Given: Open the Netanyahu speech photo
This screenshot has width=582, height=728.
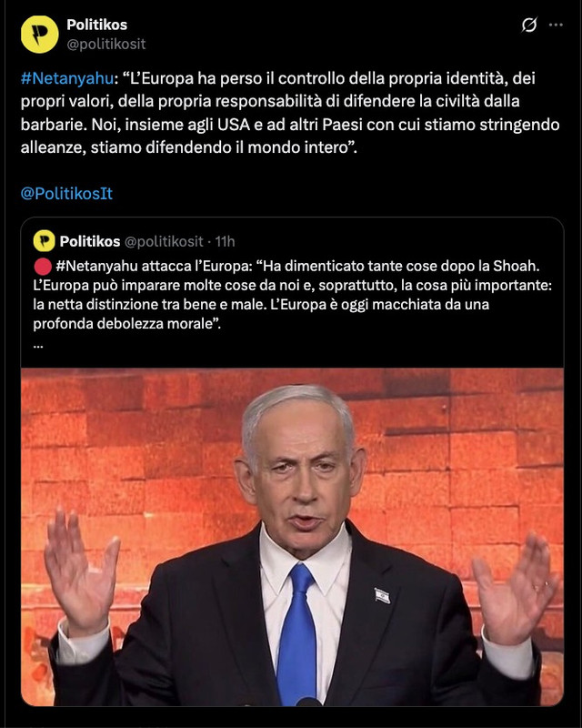Looking at the screenshot, I should click(293, 537).
